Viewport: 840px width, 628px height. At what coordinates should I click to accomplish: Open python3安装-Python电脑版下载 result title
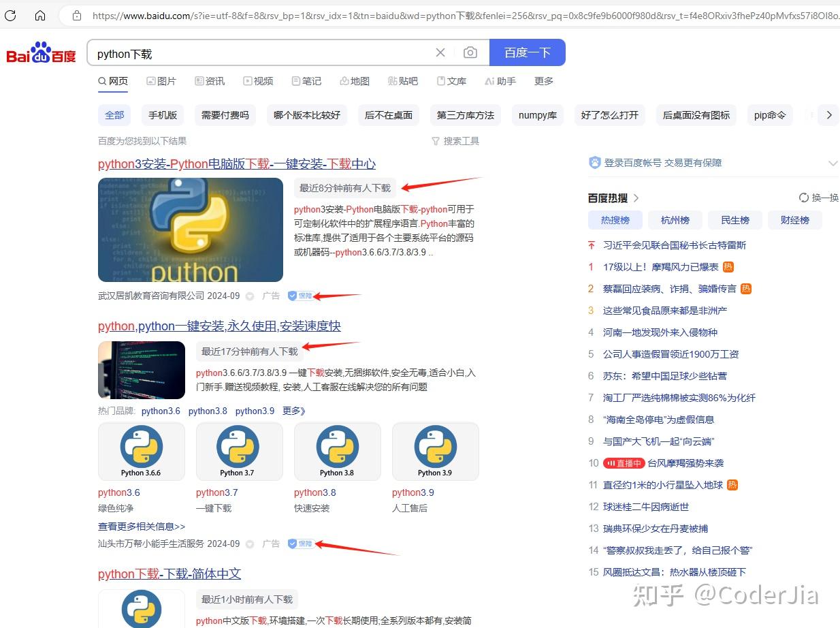pyautogui.click(x=237, y=164)
